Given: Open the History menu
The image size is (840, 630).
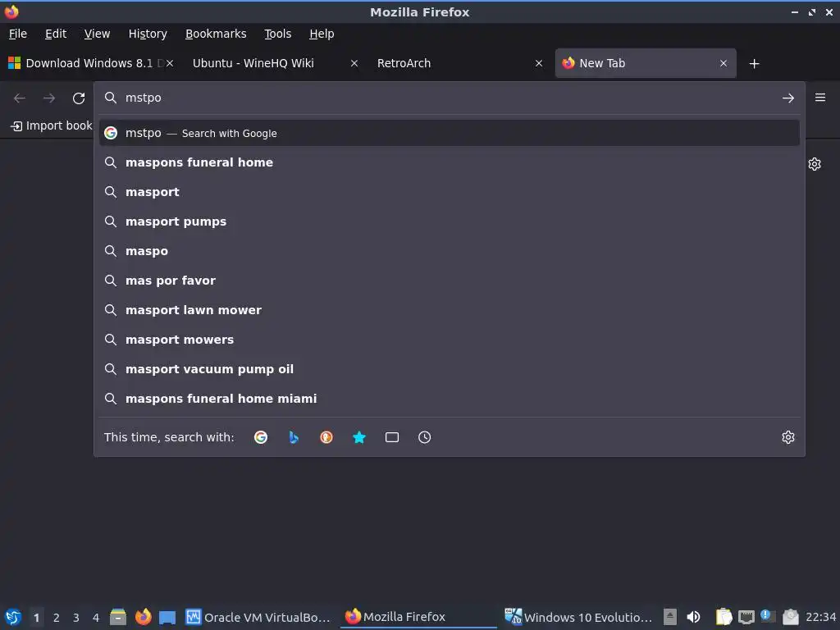Looking at the screenshot, I should click(x=148, y=34).
